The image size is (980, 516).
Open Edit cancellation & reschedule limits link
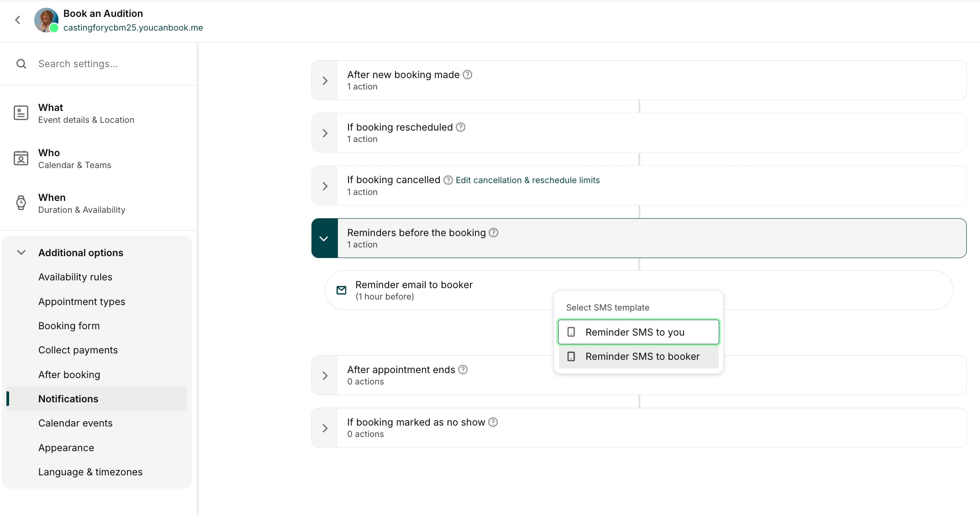tap(527, 180)
